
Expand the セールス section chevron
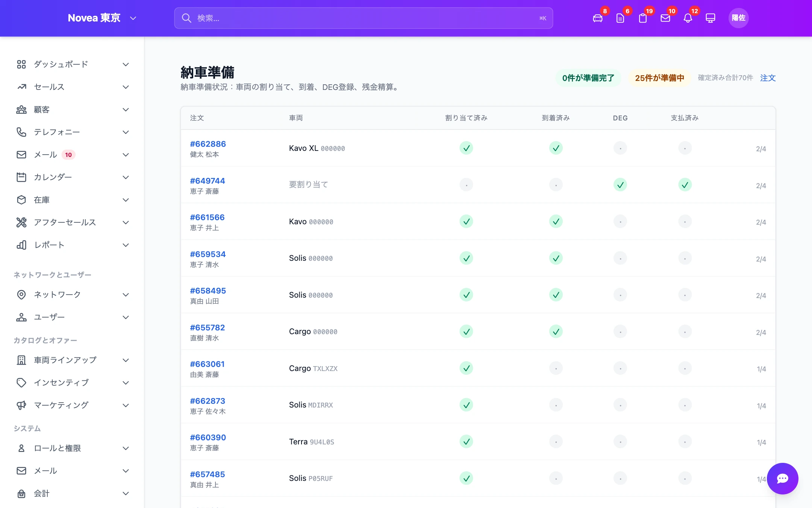pos(126,87)
